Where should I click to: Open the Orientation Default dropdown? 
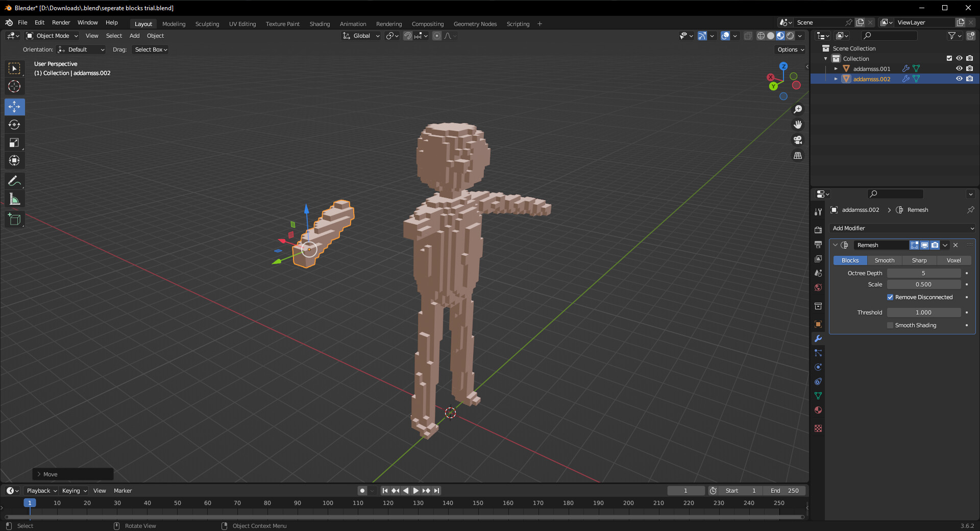81,50
